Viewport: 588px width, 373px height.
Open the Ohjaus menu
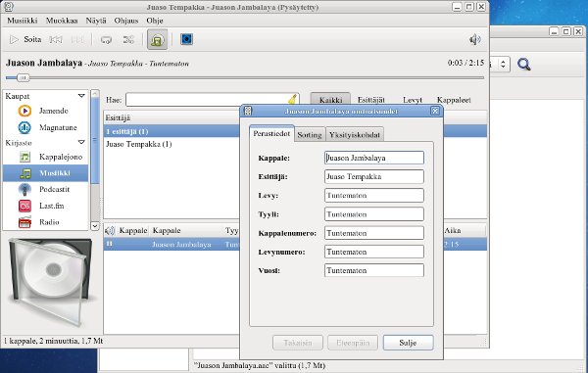pos(126,21)
